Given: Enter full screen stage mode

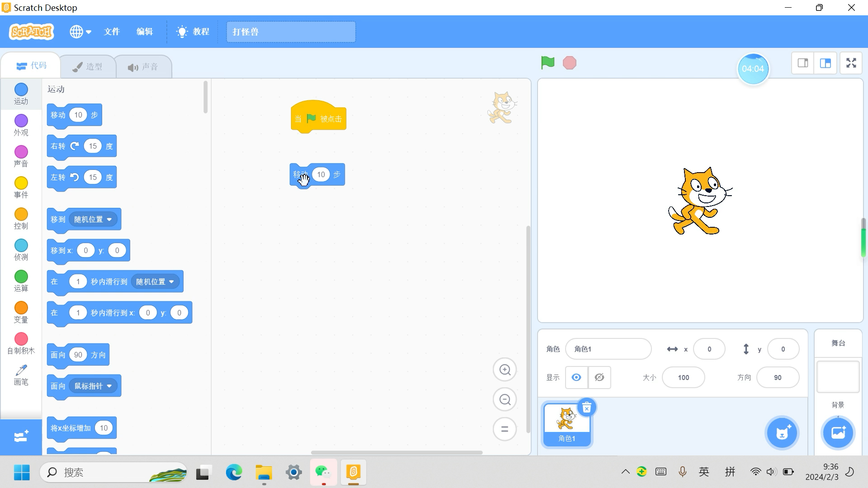Looking at the screenshot, I should coord(851,63).
